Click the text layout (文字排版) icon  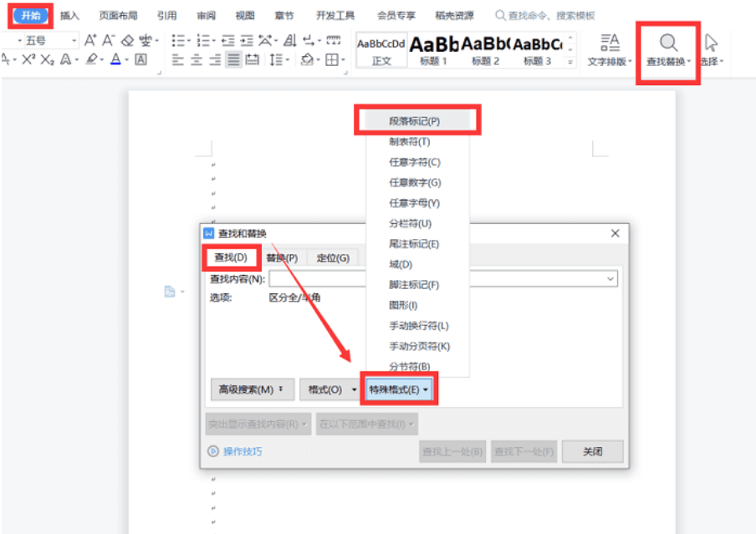610,43
